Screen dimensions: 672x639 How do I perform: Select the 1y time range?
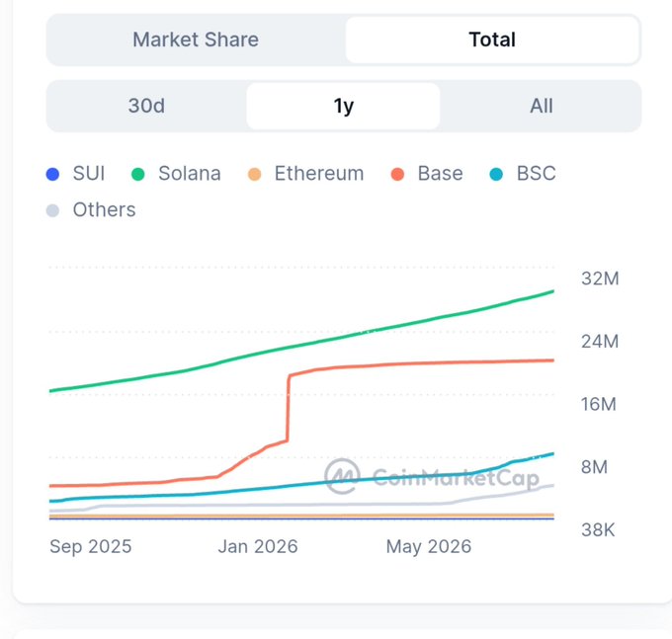(343, 106)
